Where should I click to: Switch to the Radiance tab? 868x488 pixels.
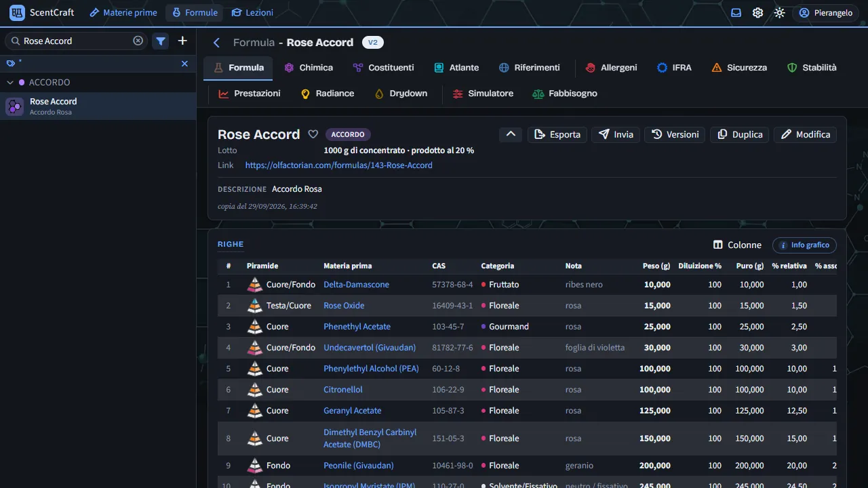pyautogui.click(x=328, y=94)
